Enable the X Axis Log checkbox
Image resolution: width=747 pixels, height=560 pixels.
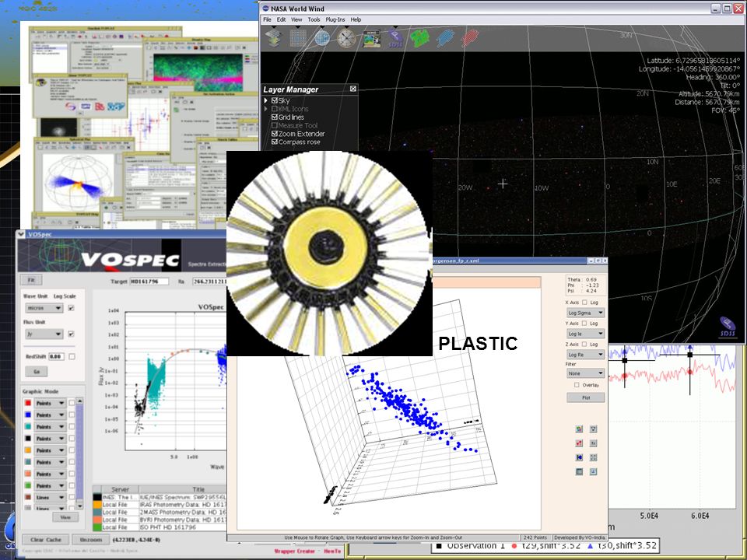(584, 303)
